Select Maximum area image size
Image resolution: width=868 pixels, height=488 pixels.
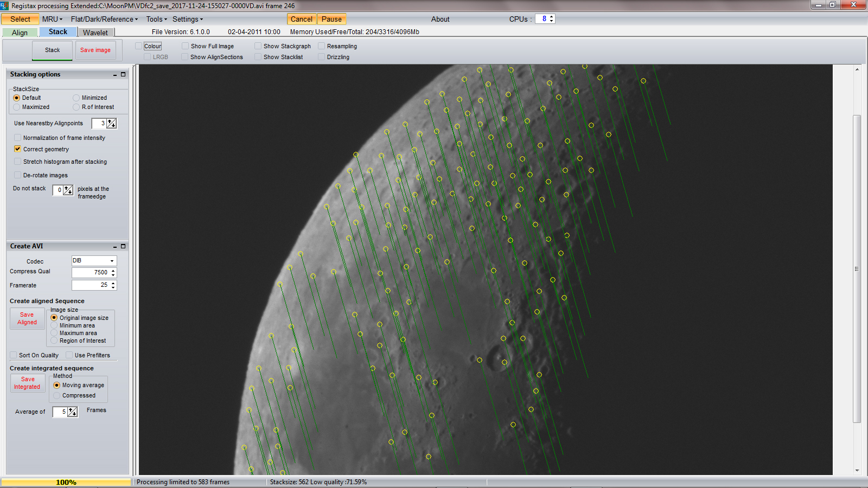click(54, 333)
